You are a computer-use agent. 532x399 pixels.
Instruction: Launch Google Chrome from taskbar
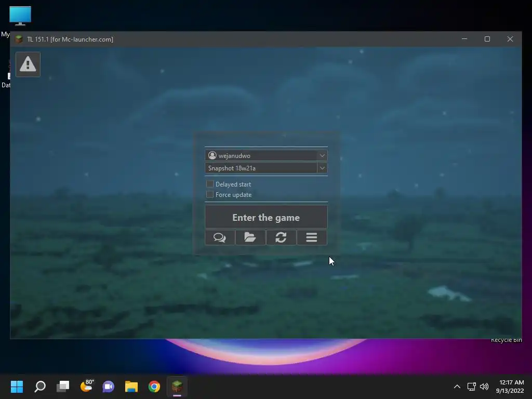click(x=154, y=387)
